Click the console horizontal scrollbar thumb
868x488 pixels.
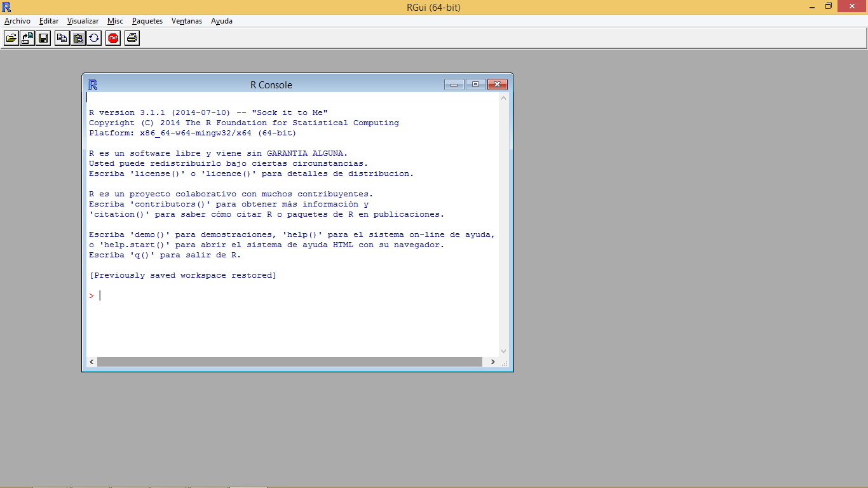click(x=290, y=362)
